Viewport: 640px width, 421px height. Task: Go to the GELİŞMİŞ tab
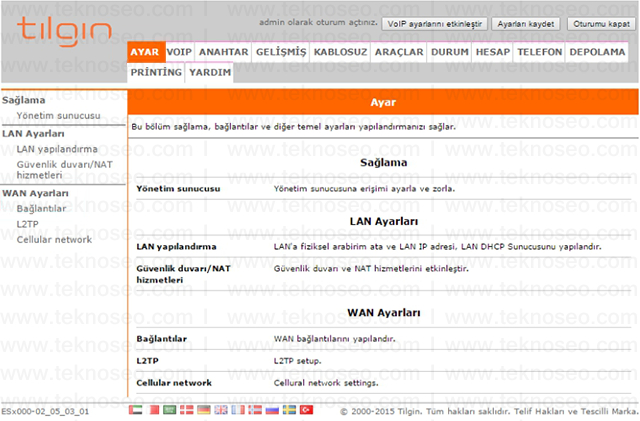tap(281, 52)
